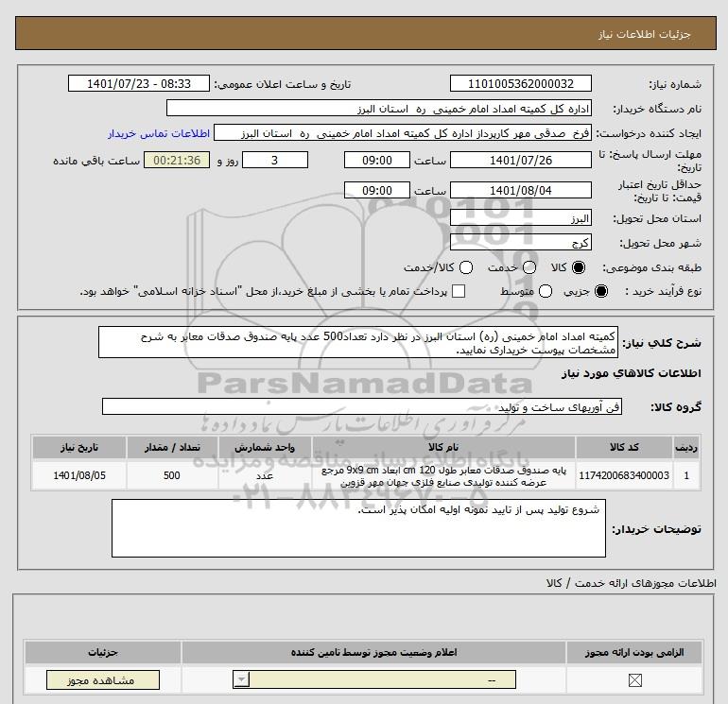The width and height of the screenshot is (728, 704).
Task: Click the شرح کلی نیاز description box
Action: 358,342
